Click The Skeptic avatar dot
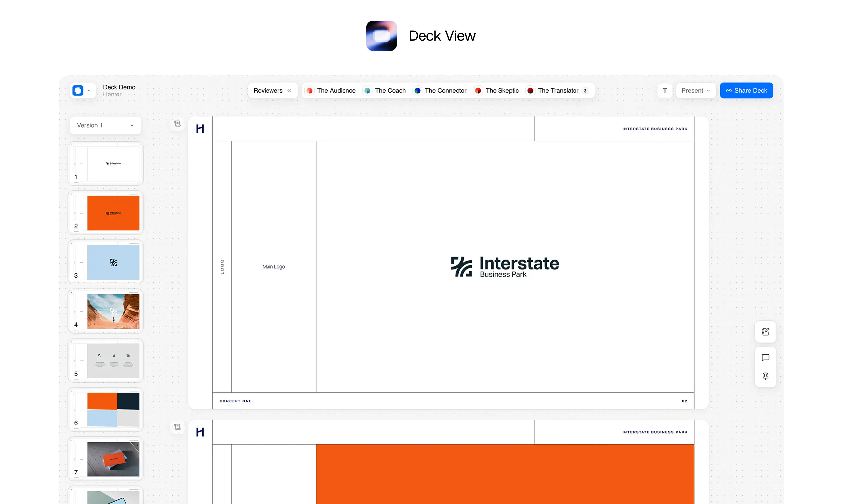 point(478,90)
